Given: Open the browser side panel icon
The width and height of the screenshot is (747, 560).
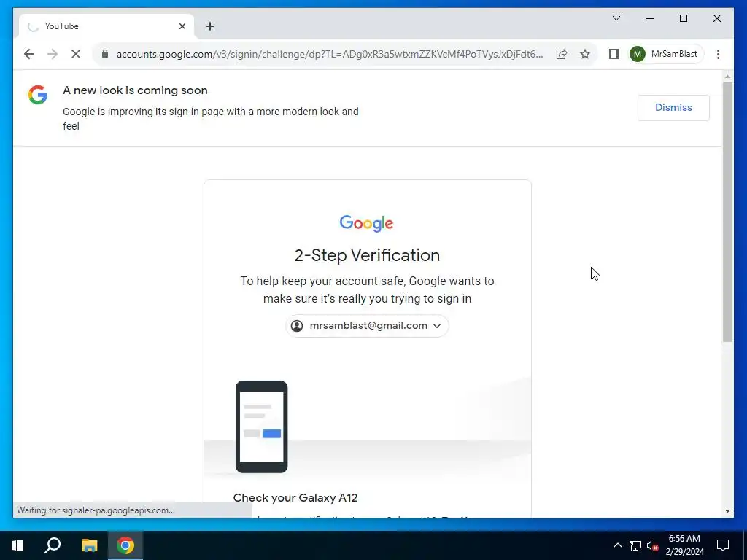Looking at the screenshot, I should (x=614, y=54).
